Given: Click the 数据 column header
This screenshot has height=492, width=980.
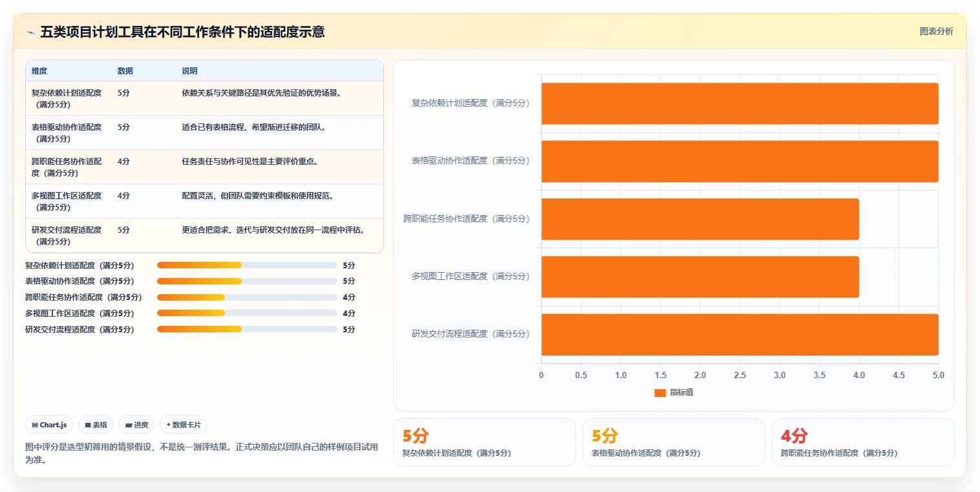Looking at the screenshot, I should coord(125,70).
